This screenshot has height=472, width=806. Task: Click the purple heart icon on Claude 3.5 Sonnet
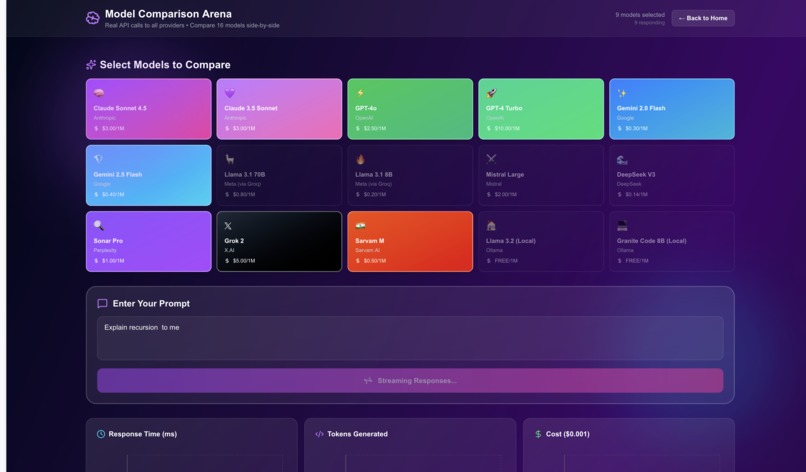(x=230, y=93)
